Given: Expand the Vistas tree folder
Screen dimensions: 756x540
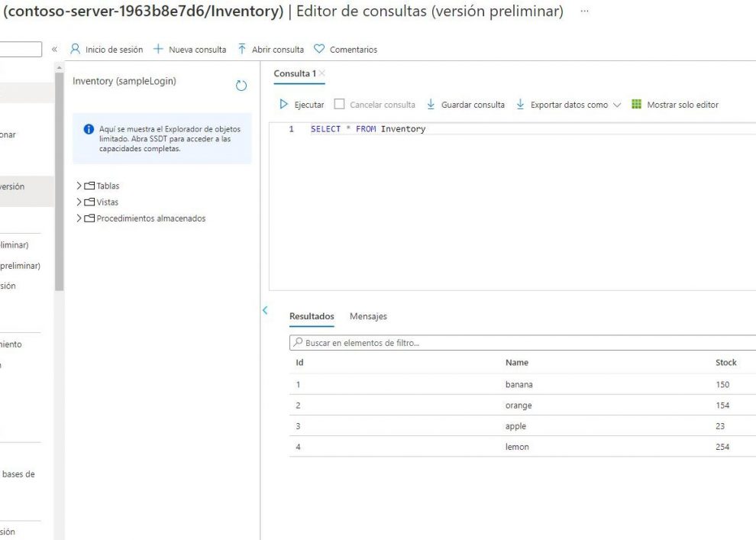Looking at the screenshot, I should point(79,202).
